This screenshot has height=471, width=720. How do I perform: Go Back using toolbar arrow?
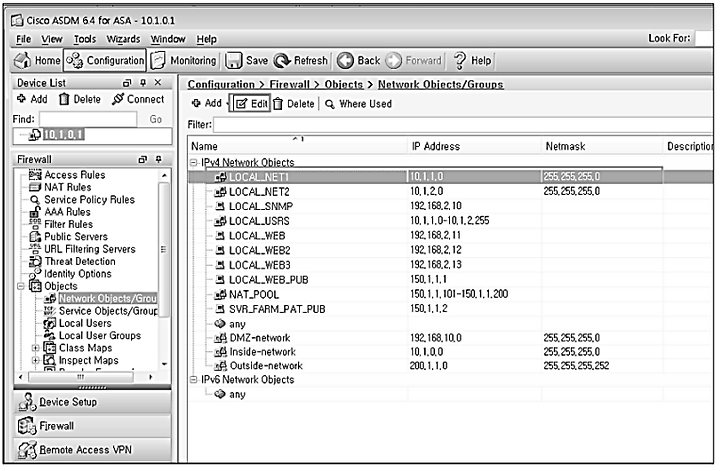pos(359,61)
